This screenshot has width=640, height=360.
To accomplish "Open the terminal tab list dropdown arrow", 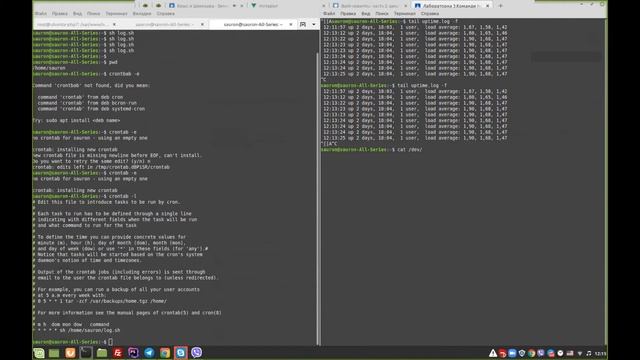I will pos(314,24).
